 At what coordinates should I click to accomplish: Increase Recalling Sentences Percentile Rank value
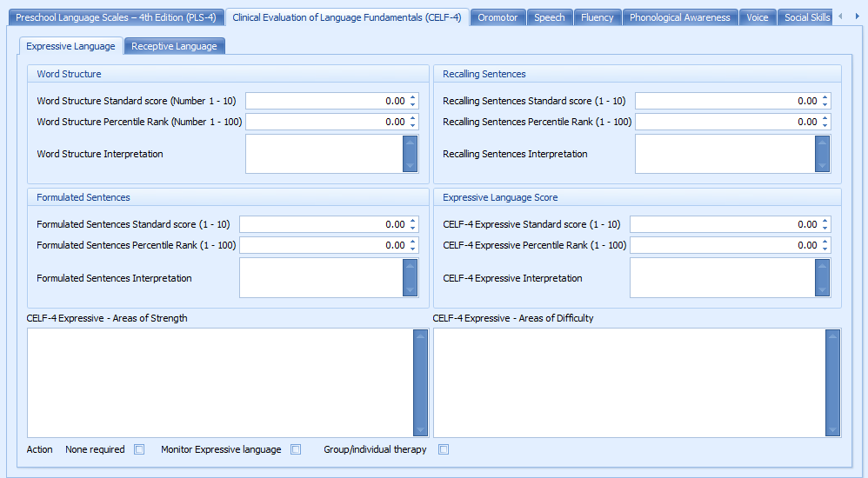(x=825, y=119)
